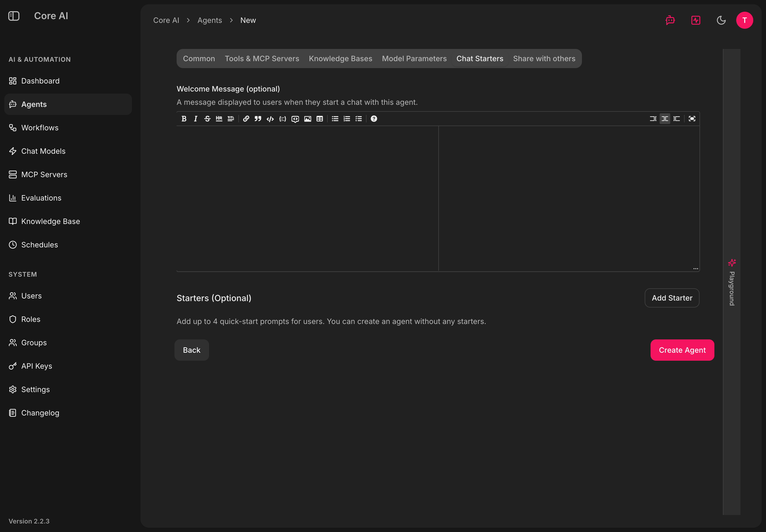Open the chat bot icon in header

[670, 20]
